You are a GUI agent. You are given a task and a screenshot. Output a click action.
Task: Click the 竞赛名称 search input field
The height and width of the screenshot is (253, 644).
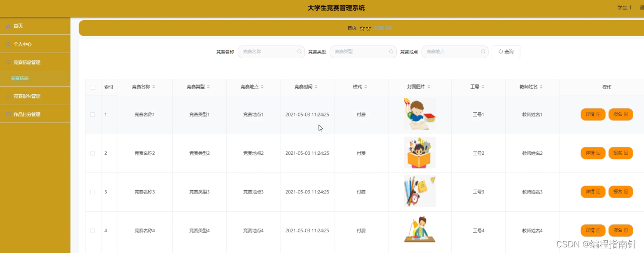[x=271, y=52]
